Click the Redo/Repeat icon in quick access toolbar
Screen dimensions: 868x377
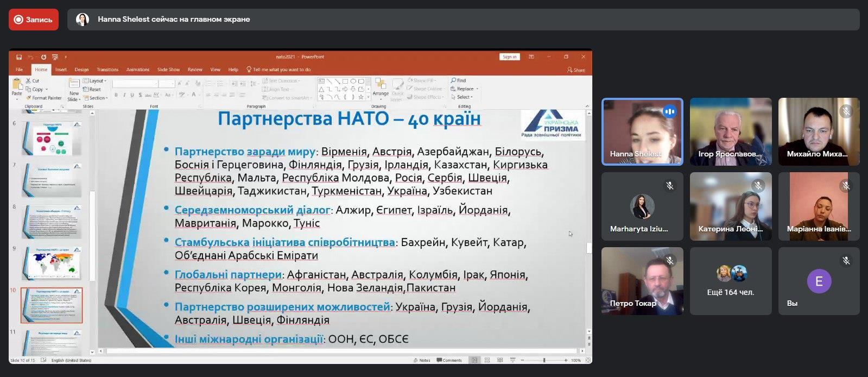coord(43,57)
